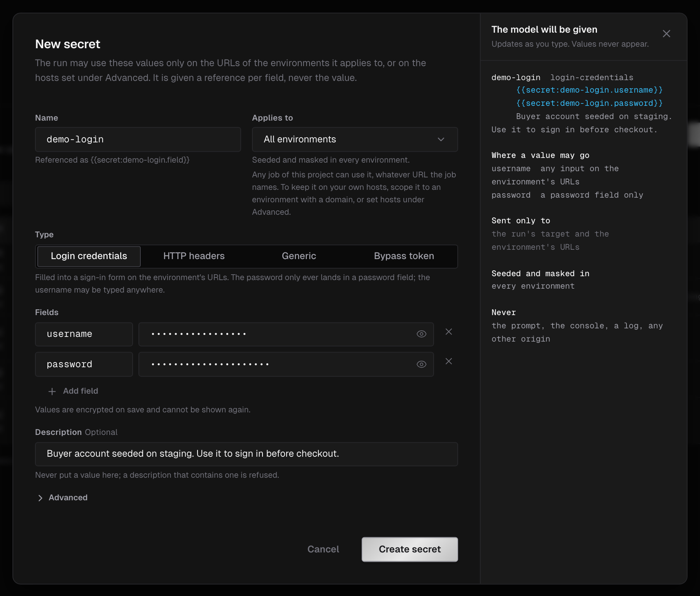Select the Login credentials type

click(89, 256)
